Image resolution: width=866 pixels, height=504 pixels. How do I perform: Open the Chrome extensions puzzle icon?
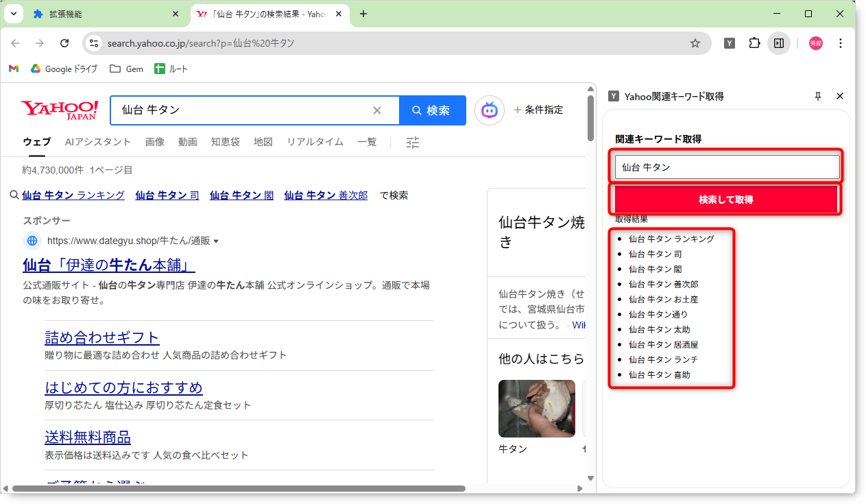click(x=754, y=43)
